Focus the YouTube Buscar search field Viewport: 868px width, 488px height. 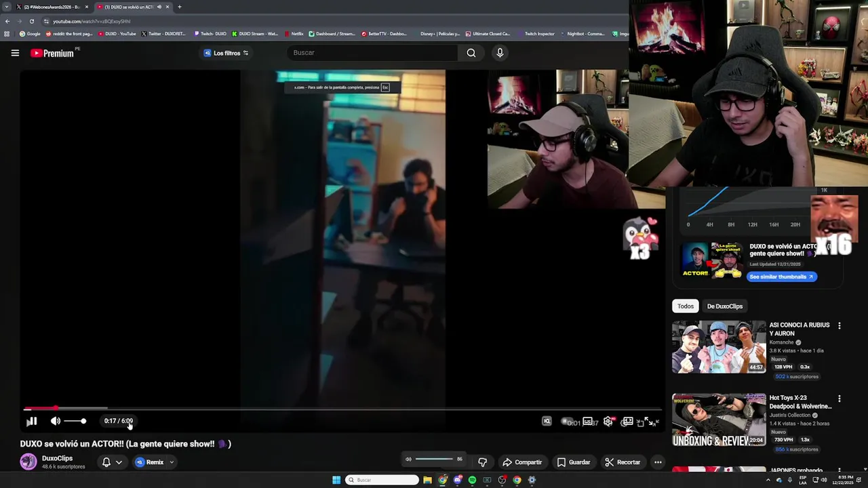tap(373, 53)
